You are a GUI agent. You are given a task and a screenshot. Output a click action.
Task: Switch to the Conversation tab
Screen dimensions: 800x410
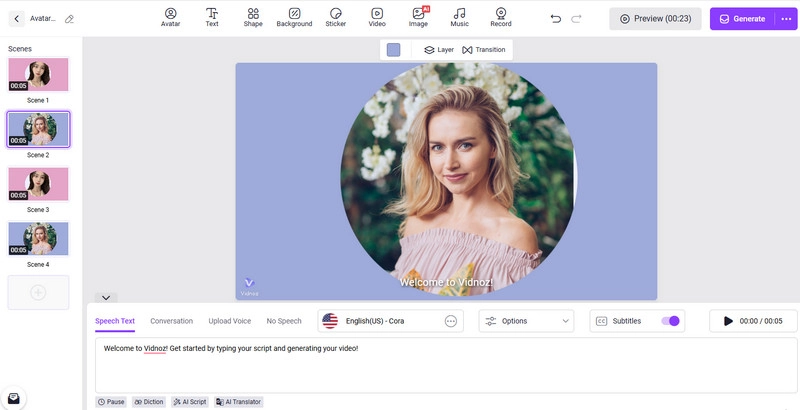171,321
